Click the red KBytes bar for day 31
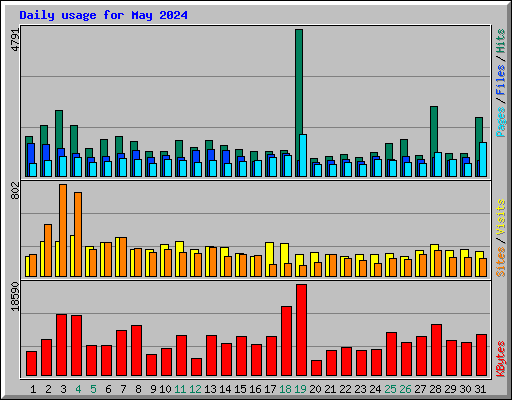 [481, 355]
